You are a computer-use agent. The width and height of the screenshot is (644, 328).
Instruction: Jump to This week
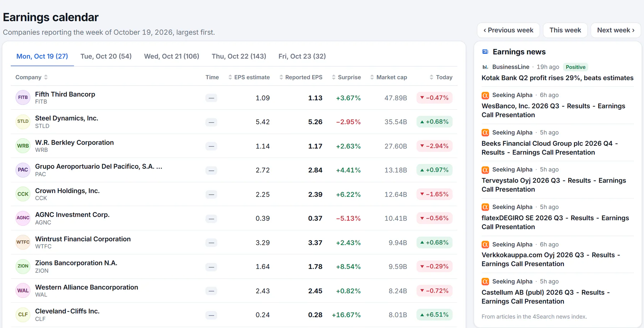pyautogui.click(x=565, y=30)
